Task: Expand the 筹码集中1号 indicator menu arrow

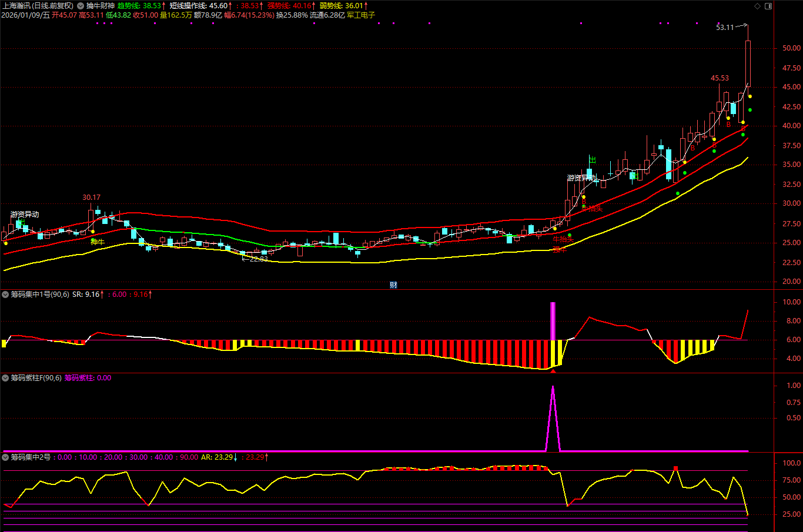Action: [5, 295]
